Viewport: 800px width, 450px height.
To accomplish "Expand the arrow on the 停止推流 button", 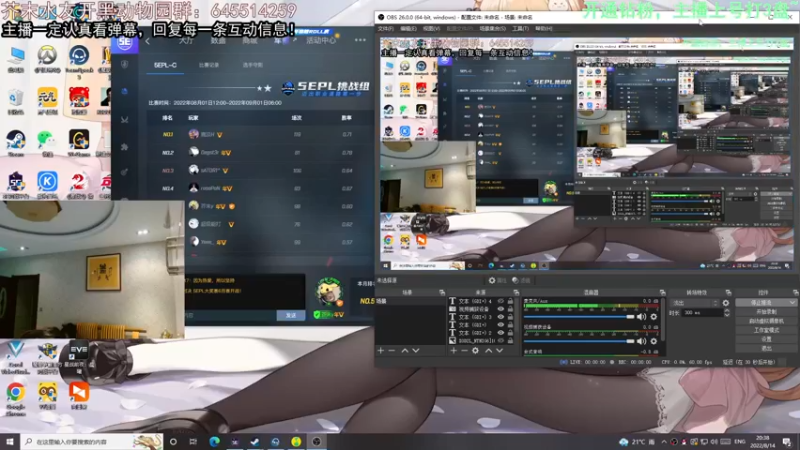I will pos(792,303).
